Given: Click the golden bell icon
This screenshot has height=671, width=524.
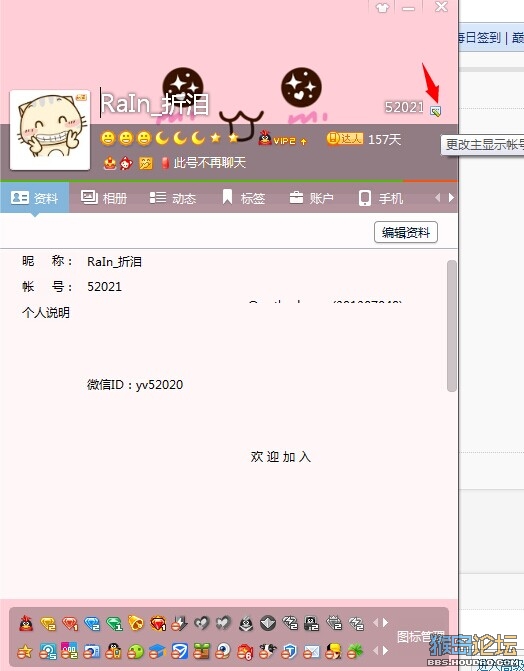Looking at the screenshot, I should pyautogui.click(x=136, y=623).
